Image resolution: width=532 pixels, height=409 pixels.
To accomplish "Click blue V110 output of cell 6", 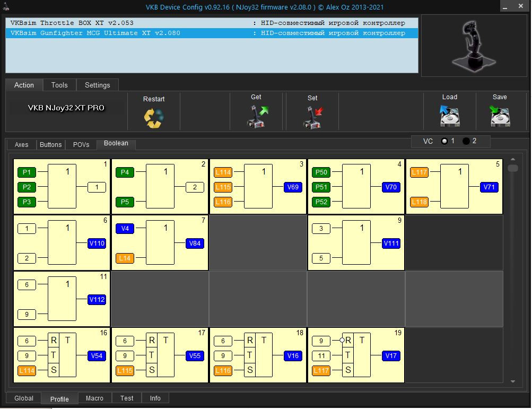I will click(97, 243).
